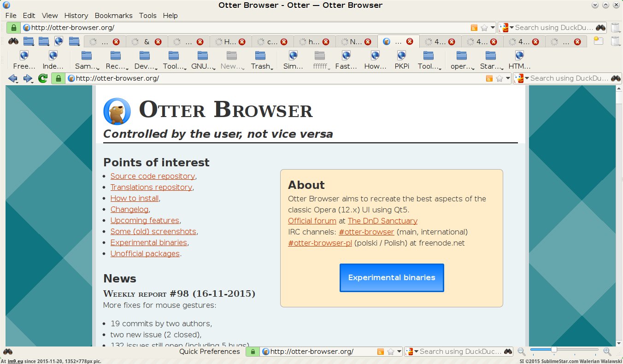Viewport: 623px width, 364px height.
Task: Open the View menu
Action: point(50,15)
